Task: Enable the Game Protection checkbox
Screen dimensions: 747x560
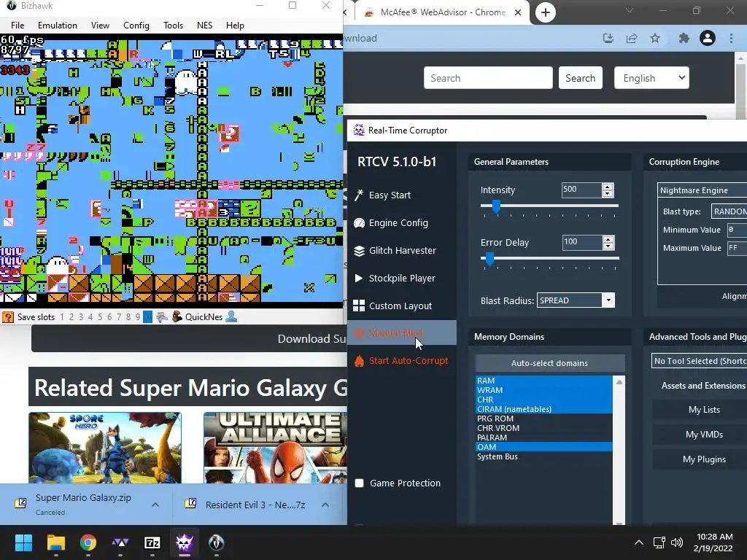Action: tap(360, 483)
